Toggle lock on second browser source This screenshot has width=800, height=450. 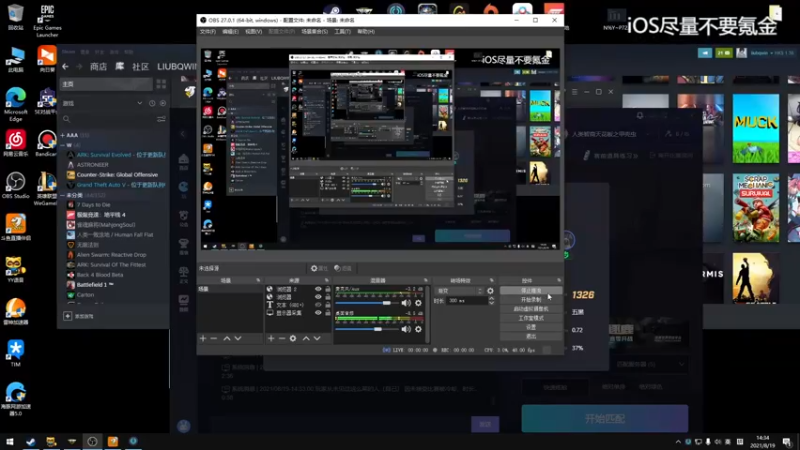(328, 296)
